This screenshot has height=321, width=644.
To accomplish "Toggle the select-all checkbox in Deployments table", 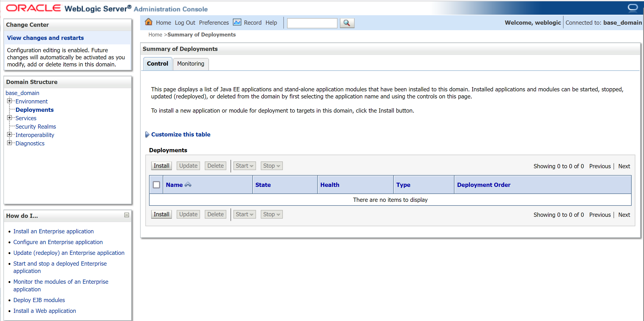I will click(156, 185).
